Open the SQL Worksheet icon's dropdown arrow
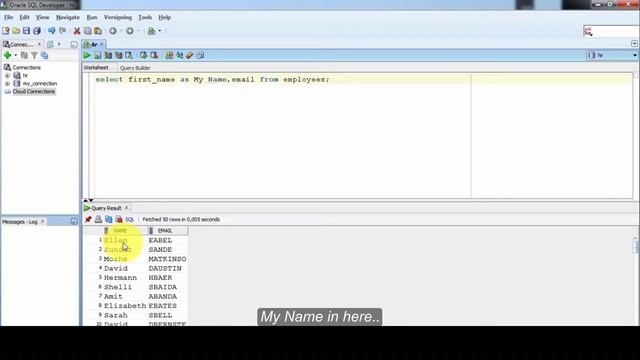The width and height of the screenshot is (640, 360). point(160,31)
